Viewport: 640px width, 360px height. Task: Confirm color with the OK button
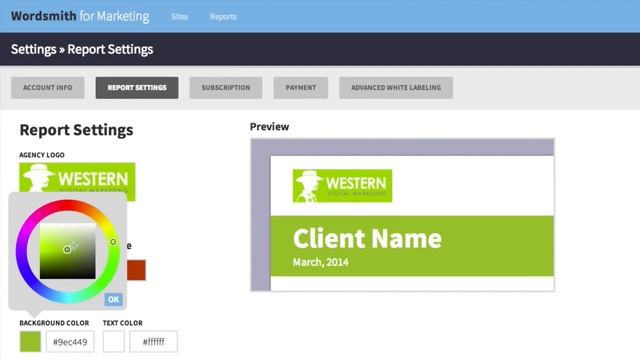[x=113, y=299]
